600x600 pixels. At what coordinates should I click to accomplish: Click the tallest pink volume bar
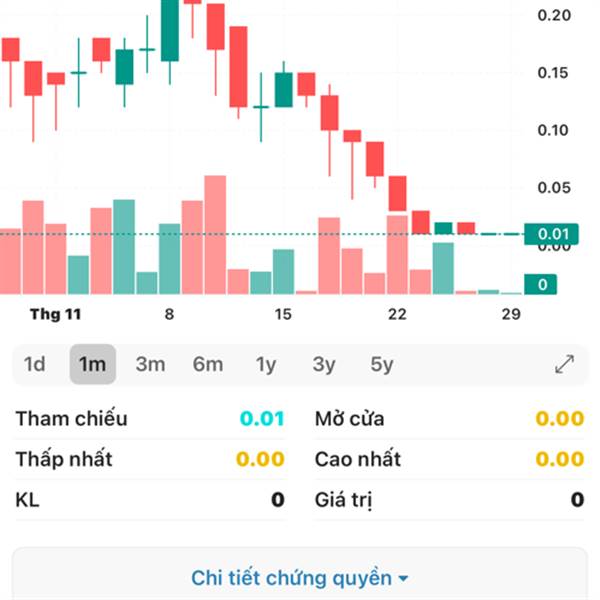coord(215,235)
